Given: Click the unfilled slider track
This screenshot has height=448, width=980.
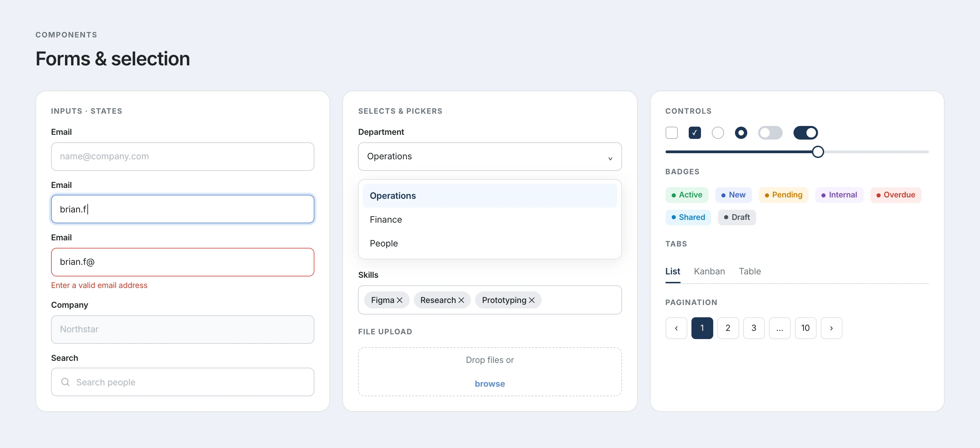Looking at the screenshot, I should pos(876,152).
